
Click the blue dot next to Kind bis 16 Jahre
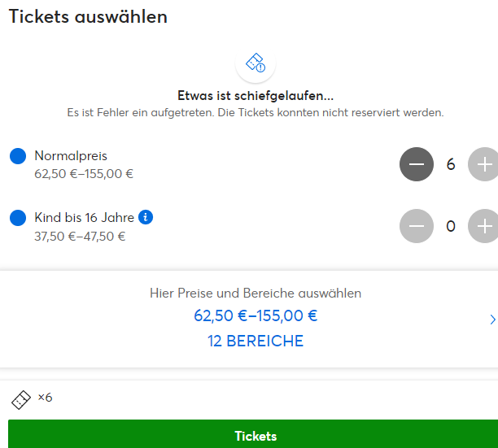coord(18,218)
